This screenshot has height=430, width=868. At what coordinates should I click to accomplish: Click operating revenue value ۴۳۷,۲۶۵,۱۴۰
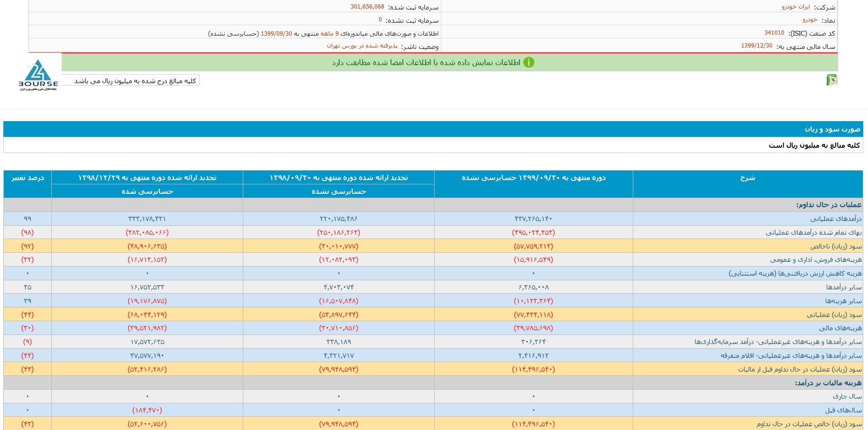pyautogui.click(x=534, y=219)
